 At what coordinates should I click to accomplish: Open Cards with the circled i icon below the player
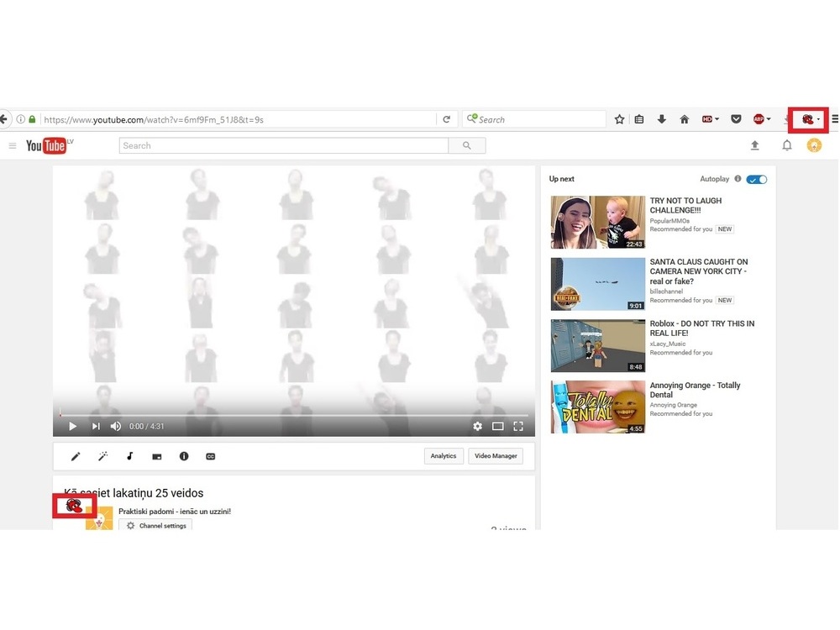click(x=184, y=456)
